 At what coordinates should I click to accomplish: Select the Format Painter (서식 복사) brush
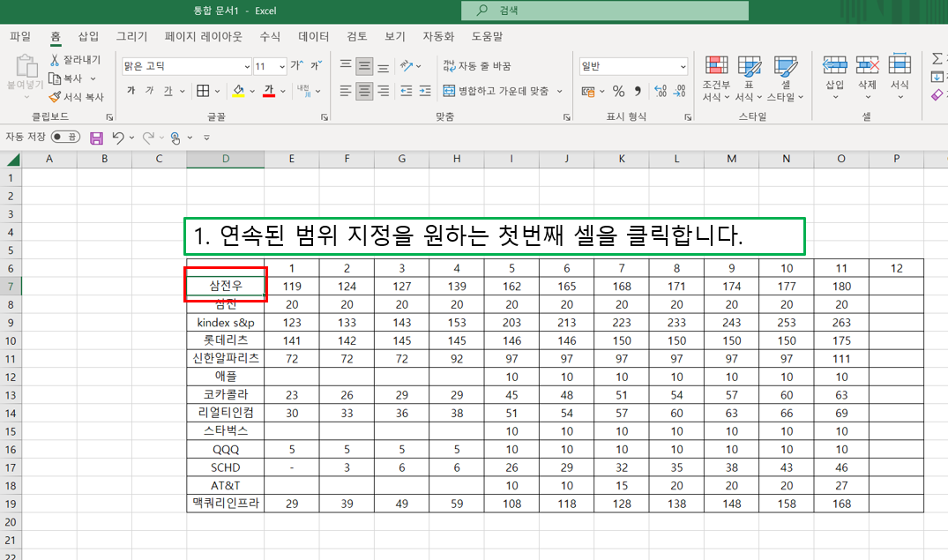[76, 97]
